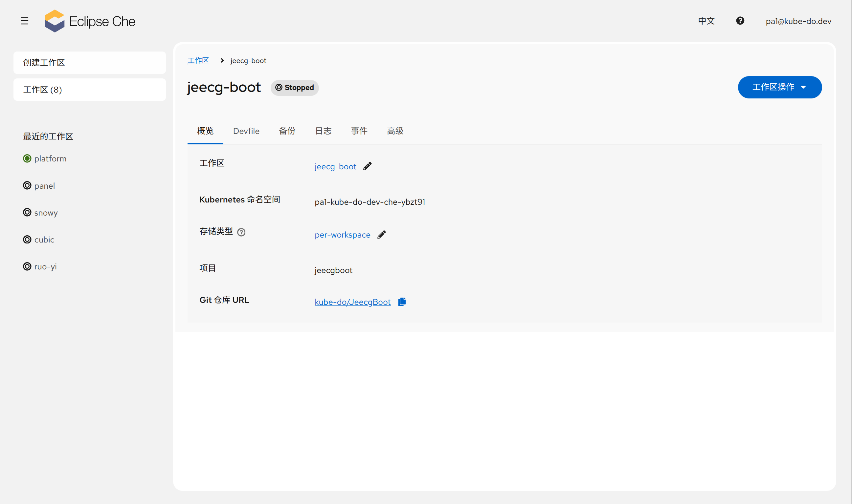
Task: Open the ruo-yi recent workspace
Action: (46, 267)
